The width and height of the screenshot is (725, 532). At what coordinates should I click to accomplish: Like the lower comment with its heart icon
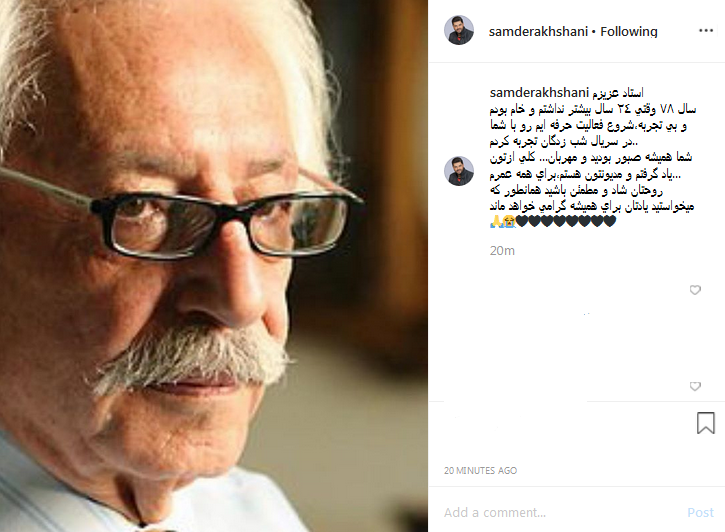click(x=695, y=386)
